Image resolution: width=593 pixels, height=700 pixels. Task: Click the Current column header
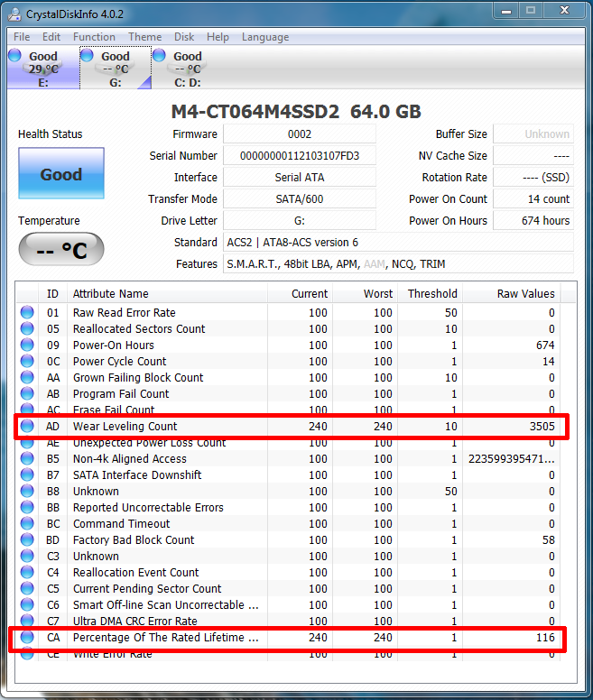point(300,294)
